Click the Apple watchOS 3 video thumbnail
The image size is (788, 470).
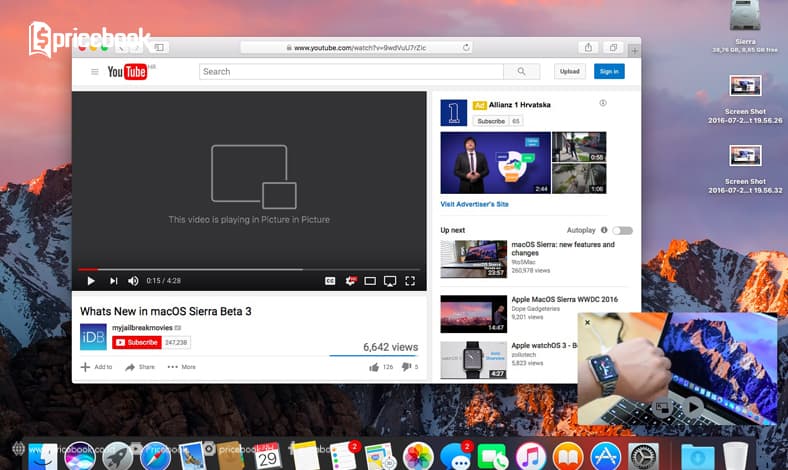pos(473,360)
